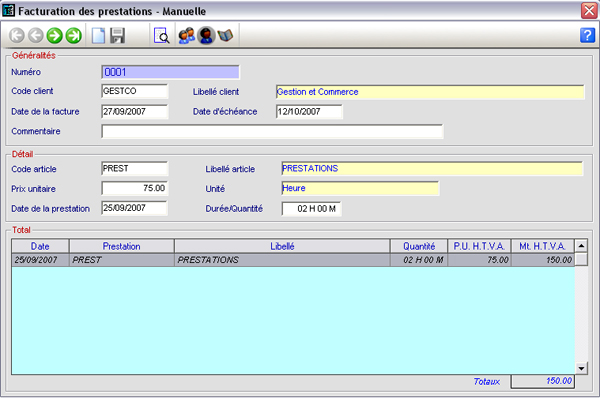Select PREST cell in table row

point(122,260)
